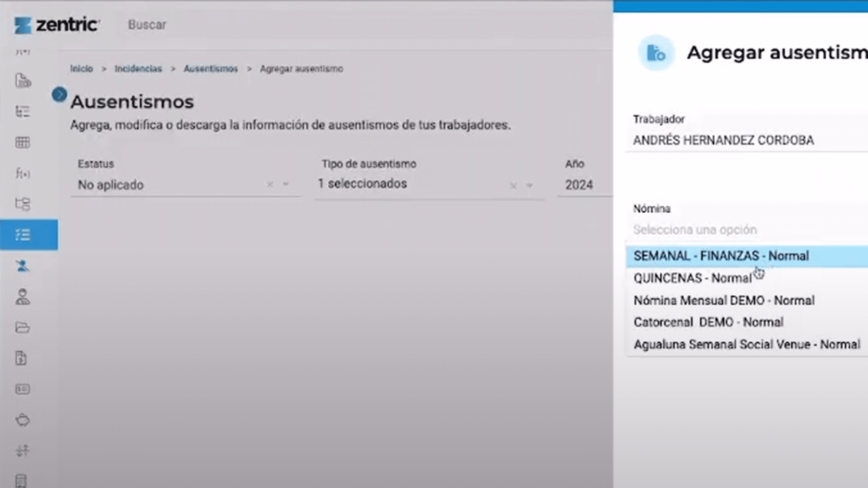Image resolution: width=868 pixels, height=488 pixels.
Task: Open the hierarchy structure sidebar icon
Action: [23, 204]
